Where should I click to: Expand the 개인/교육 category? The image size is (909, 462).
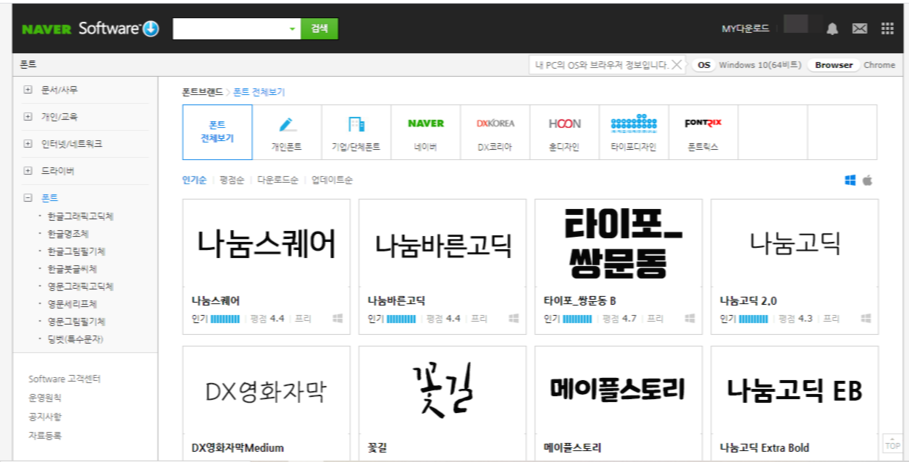pos(27,117)
